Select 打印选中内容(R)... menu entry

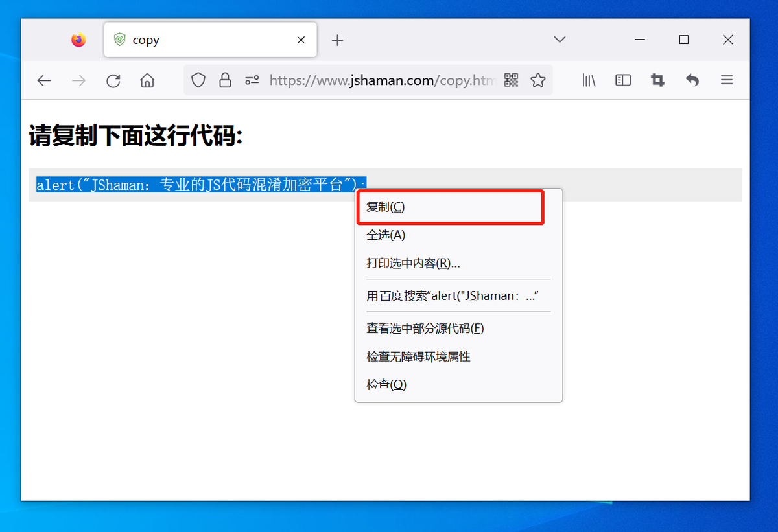click(x=458, y=263)
